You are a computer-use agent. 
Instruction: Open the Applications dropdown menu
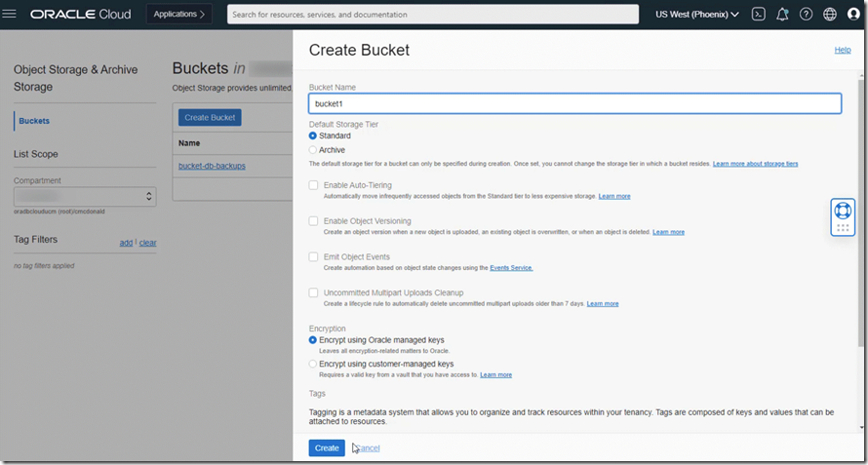point(179,15)
